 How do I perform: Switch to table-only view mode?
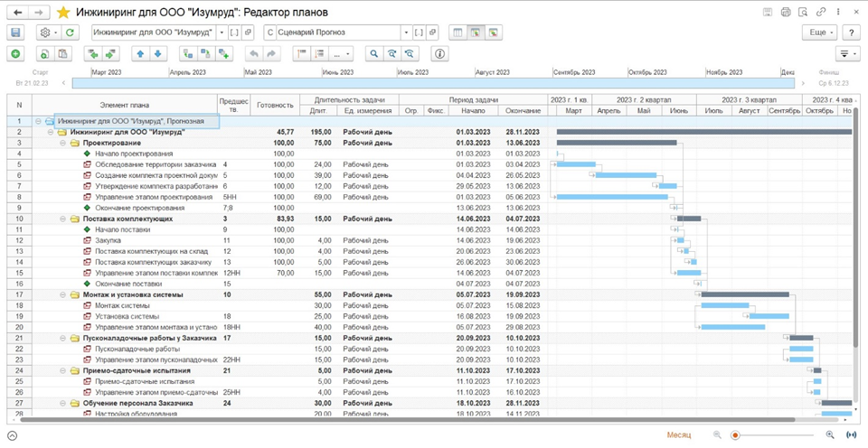point(458,33)
